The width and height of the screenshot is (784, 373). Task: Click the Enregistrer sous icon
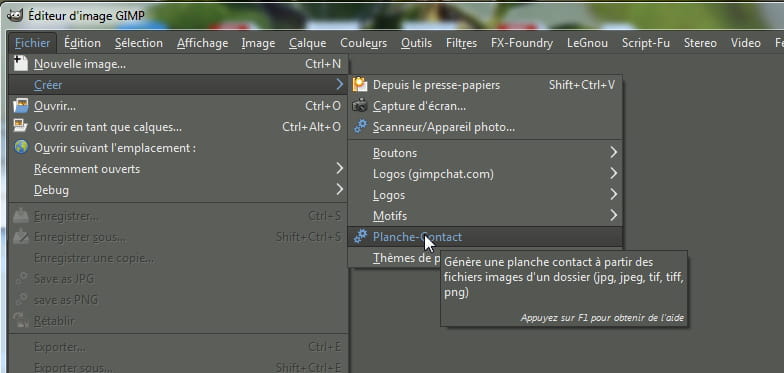(21, 236)
